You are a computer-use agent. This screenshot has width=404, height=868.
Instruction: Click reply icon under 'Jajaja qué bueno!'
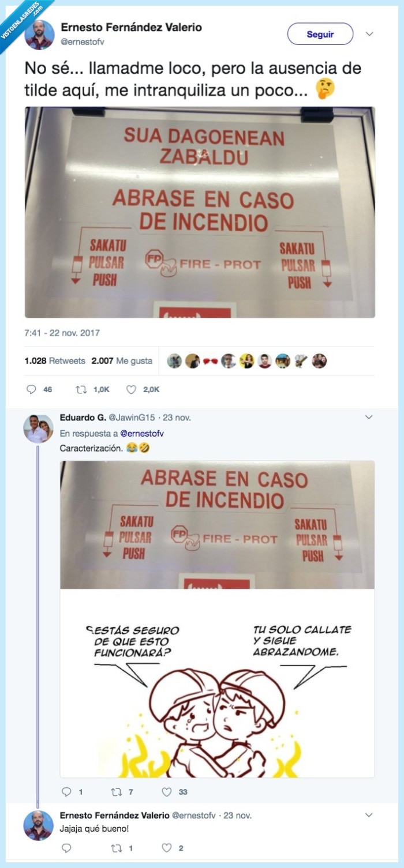coord(66,848)
